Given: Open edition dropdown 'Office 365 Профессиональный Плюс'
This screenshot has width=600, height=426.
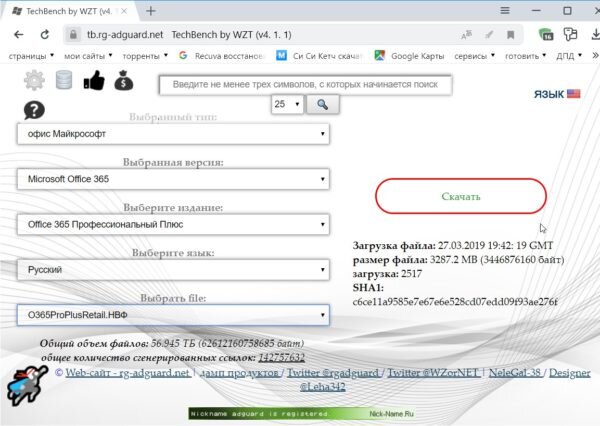Looking at the screenshot, I should (173, 224).
